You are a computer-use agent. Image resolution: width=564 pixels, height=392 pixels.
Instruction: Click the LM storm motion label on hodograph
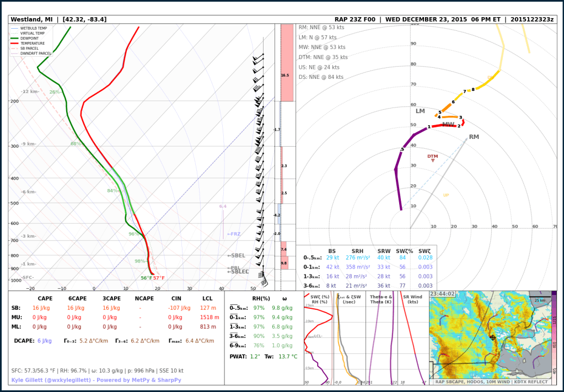point(420,111)
